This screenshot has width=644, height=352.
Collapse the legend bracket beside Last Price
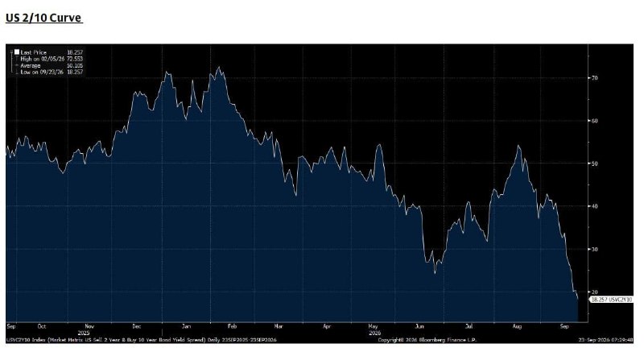tap(12, 52)
